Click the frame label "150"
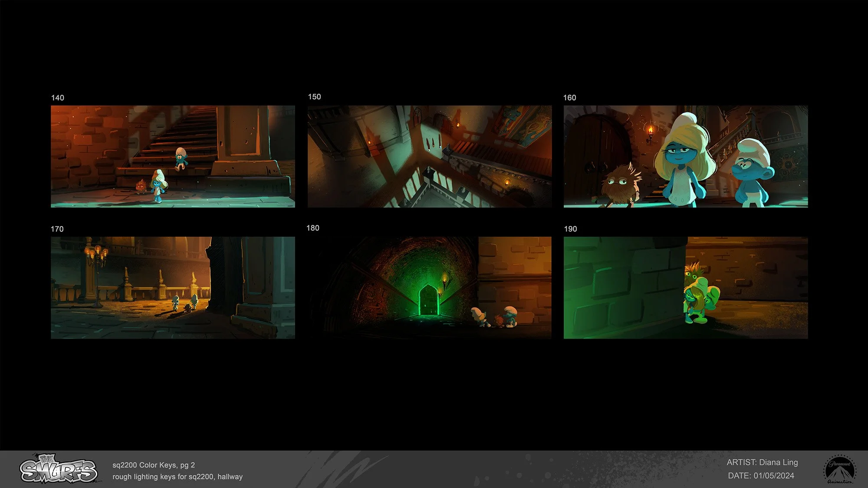Viewport: 868px width, 488px height. 315,97
